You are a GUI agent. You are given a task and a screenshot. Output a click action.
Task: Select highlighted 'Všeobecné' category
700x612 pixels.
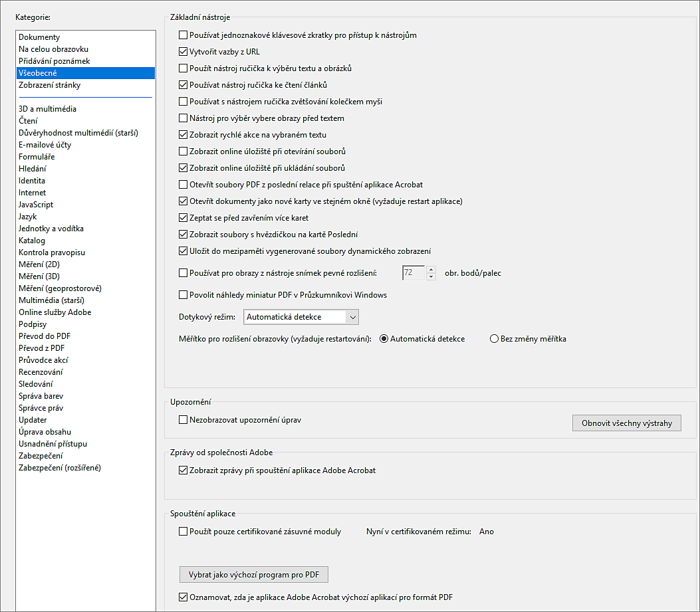tap(86, 72)
